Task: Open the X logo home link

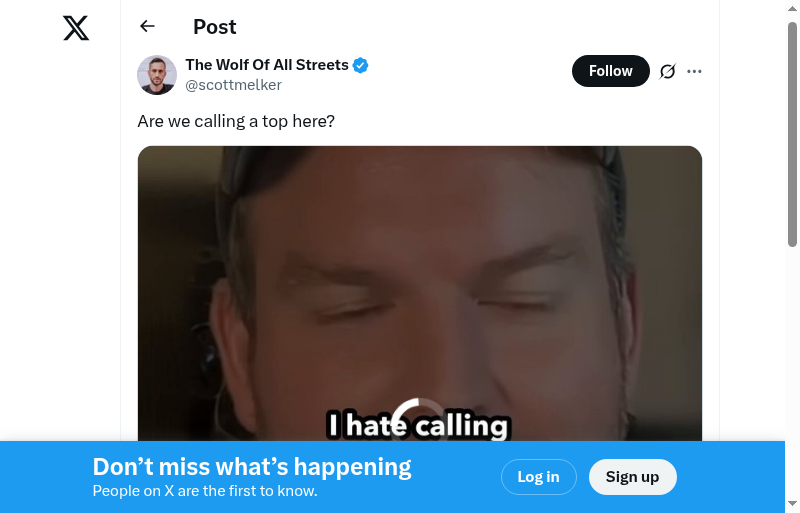Action: click(76, 28)
